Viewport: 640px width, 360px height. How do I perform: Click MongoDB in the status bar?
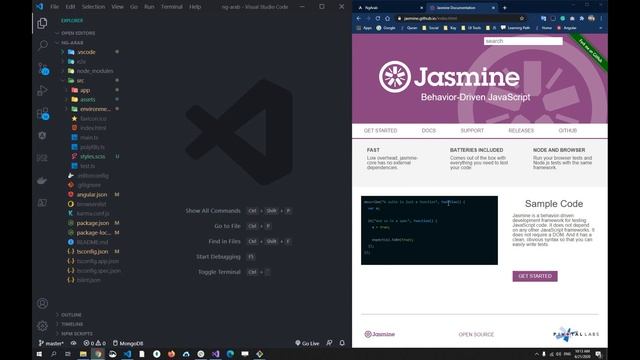pyautogui.click(x=128, y=343)
